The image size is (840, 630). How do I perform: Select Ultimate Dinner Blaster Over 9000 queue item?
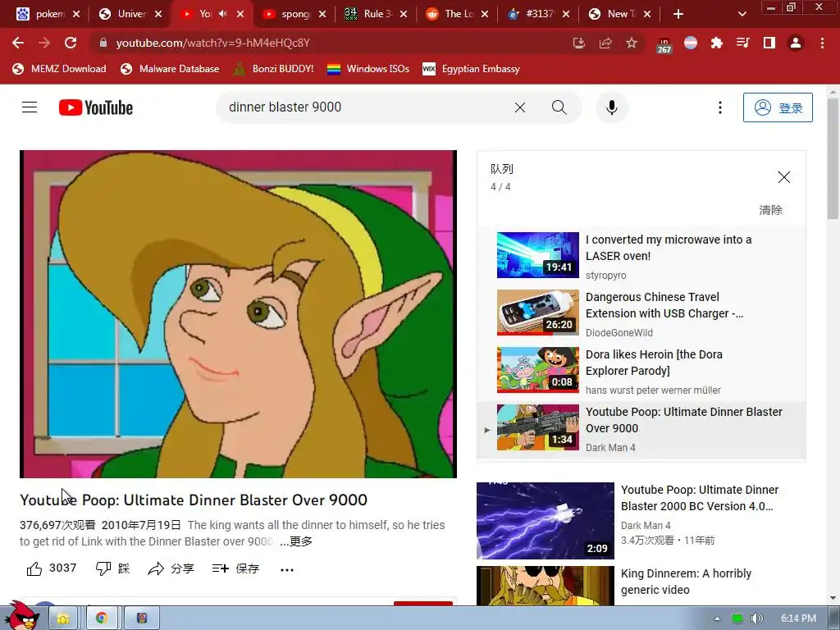click(x=641, y=428)
